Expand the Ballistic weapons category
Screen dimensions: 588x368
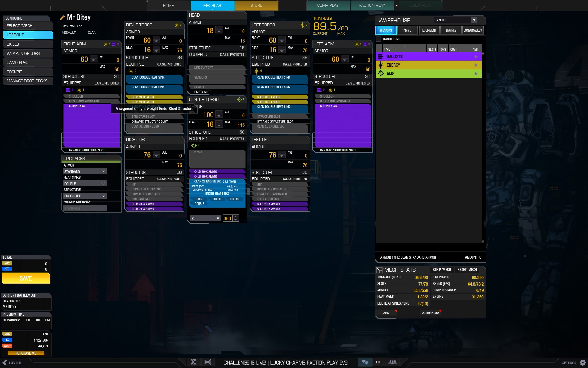tap(476, 56)
